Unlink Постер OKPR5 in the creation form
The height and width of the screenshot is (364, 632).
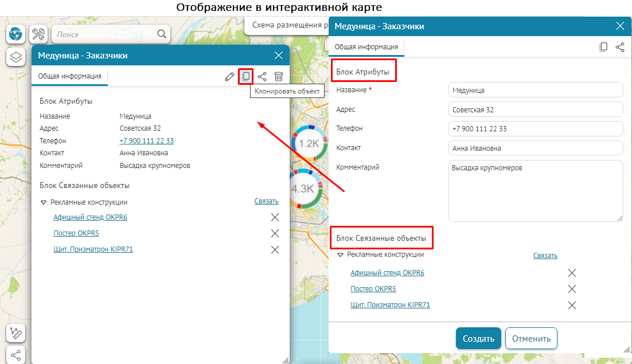[572, 289]
